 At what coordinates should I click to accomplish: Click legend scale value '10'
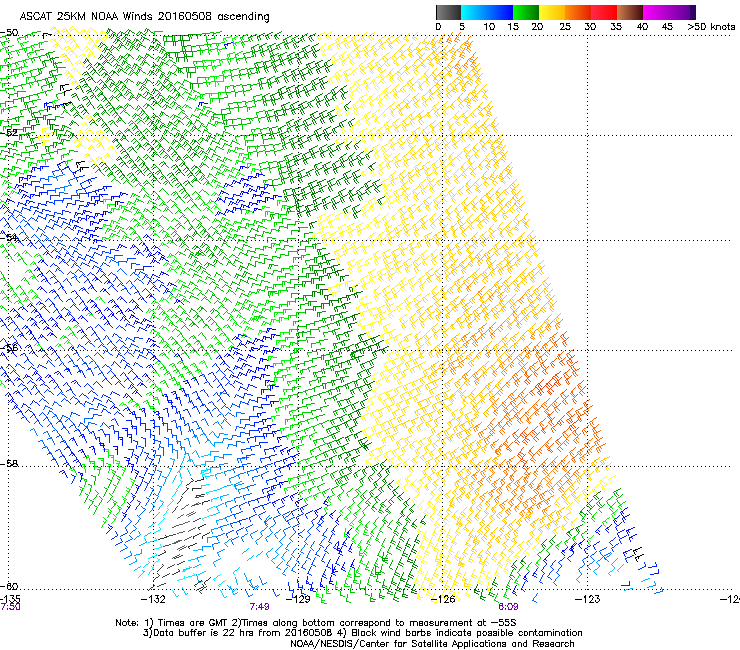(489, 27)
